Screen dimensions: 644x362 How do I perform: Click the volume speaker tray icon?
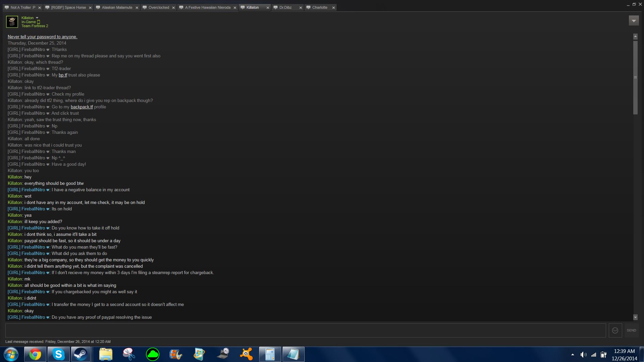tap(583, 355)
